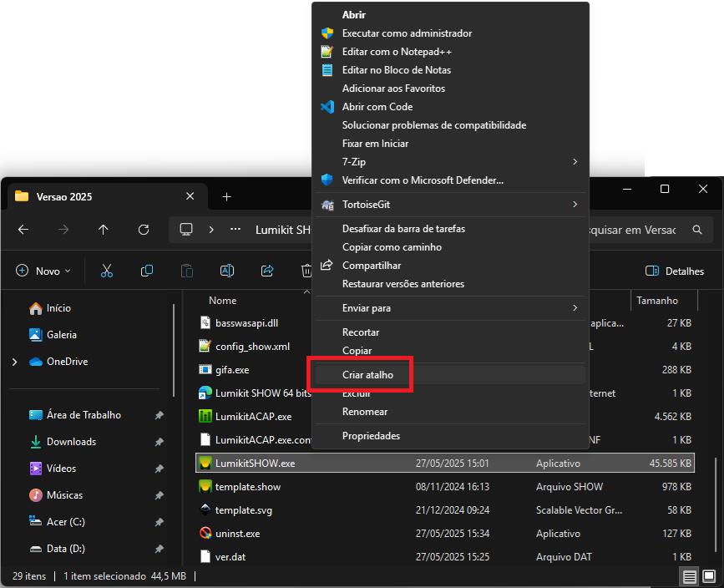Select Criar atalho in context menu
This screenshot has width=724, height=588.
click(x=450, y=375)
